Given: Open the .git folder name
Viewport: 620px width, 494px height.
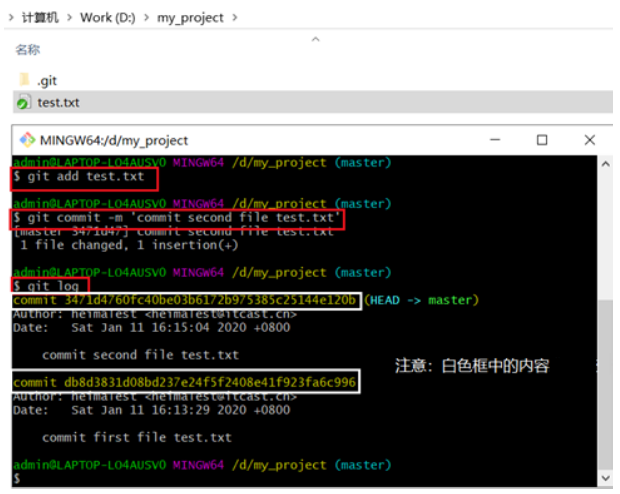Looking at the screenshot, I should pos(47,81).
